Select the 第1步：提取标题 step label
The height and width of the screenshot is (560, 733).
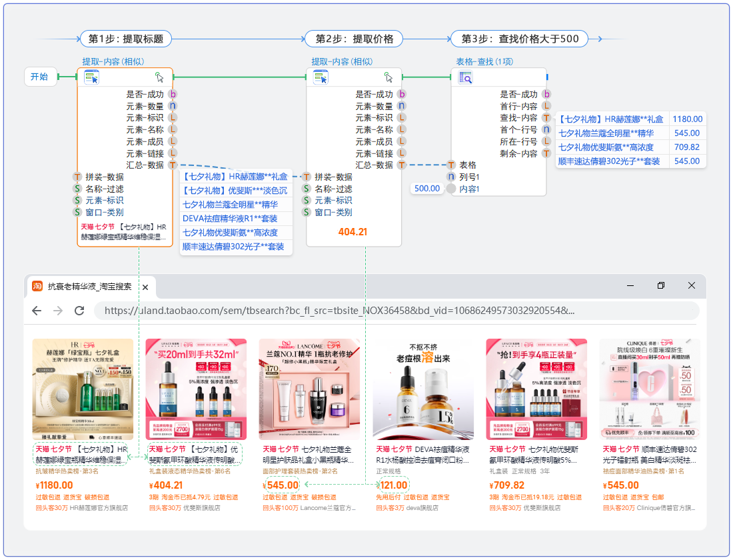[x=126, y=39]
